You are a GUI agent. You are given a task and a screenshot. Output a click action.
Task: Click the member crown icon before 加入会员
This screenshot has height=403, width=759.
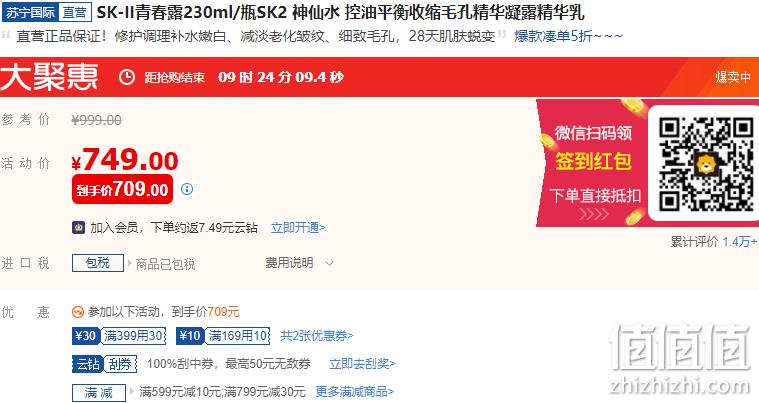pyautogui.click(x=78, y=227)
